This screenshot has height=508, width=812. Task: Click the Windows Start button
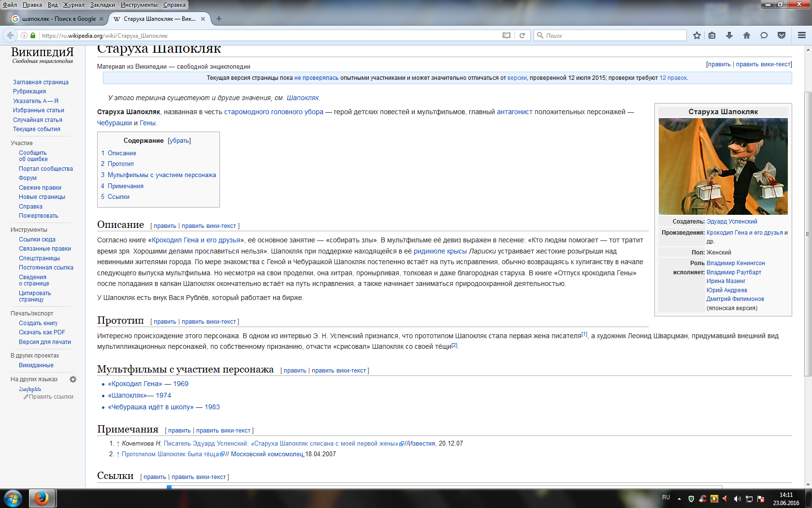[x=13, y=498]
